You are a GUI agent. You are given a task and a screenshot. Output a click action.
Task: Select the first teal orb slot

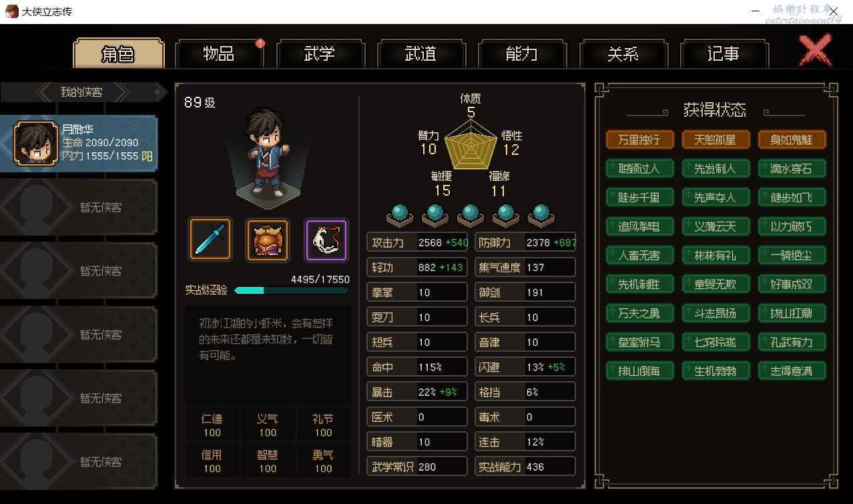399,215
